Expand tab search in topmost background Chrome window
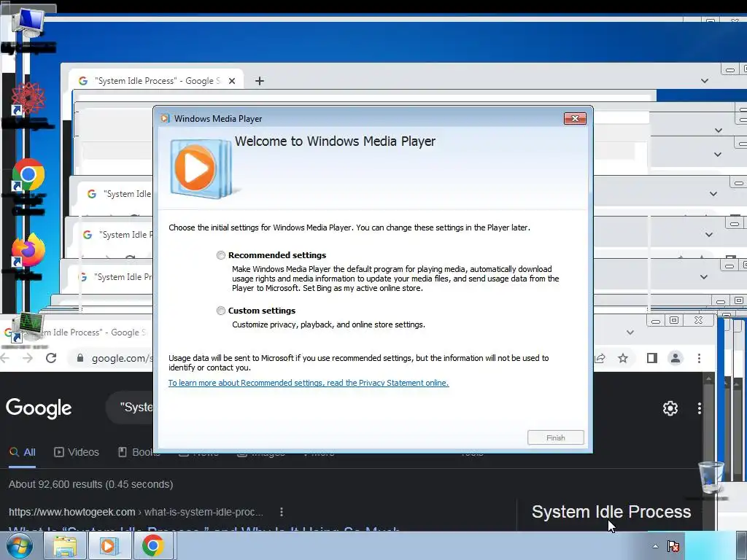The height and width of the screenshot is (560, 747). click(x=705, y=81)
